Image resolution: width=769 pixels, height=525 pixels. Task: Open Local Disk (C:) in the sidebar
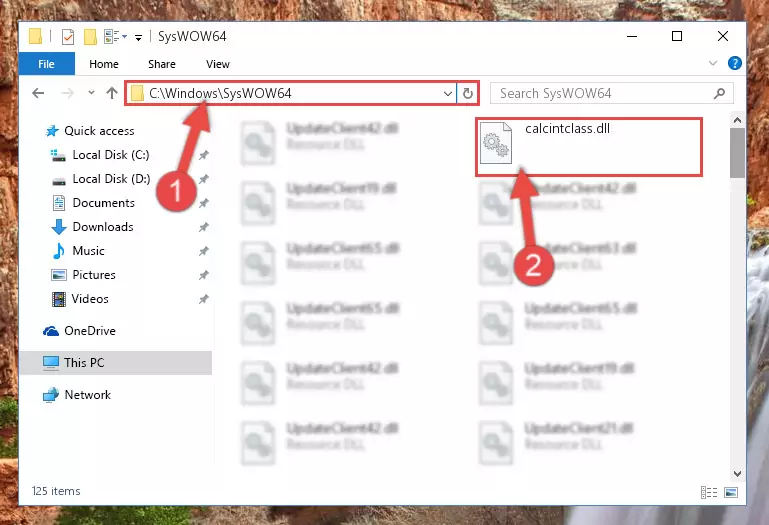111,155
